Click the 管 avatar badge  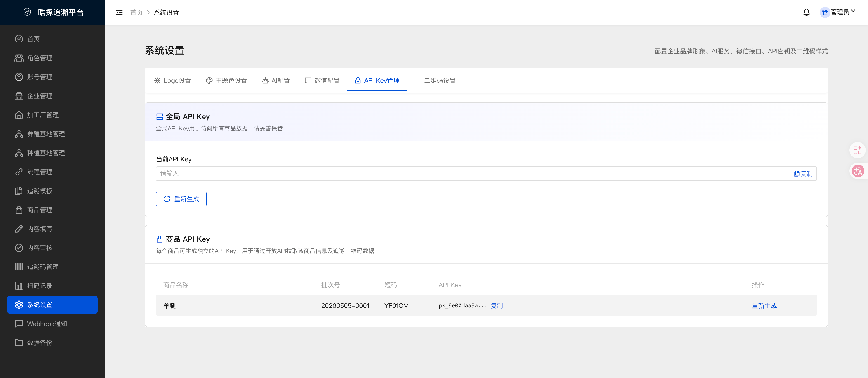point(825,12)
